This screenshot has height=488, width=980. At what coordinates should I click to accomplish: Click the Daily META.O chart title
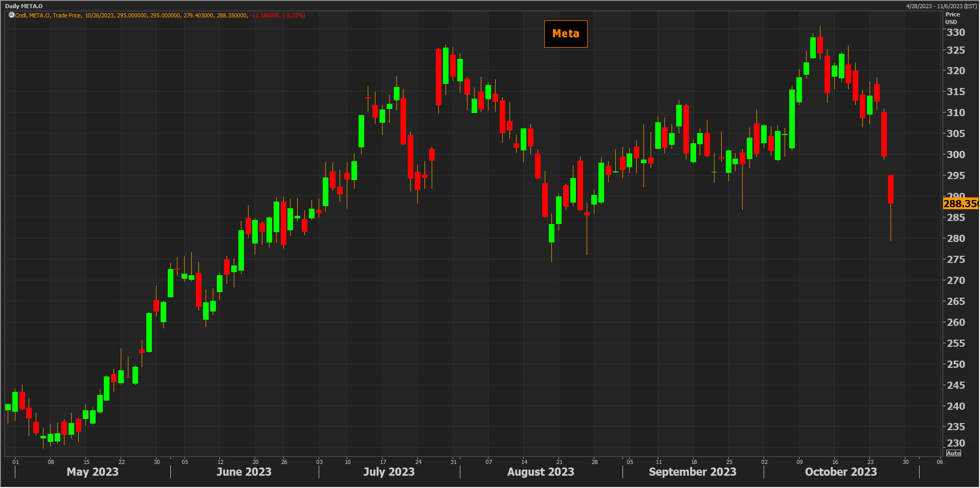click(24, 6)
